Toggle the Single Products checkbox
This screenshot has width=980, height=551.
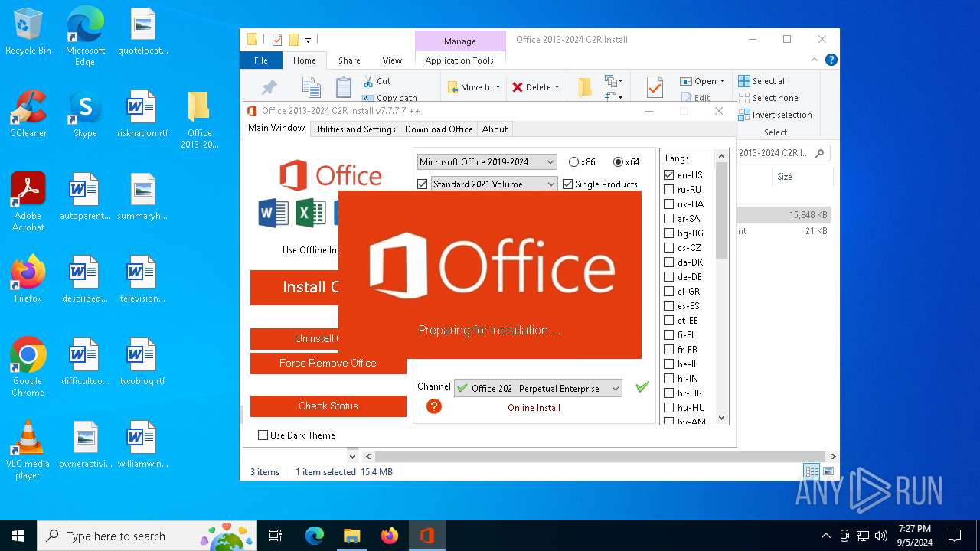click(x=567, y=184)
